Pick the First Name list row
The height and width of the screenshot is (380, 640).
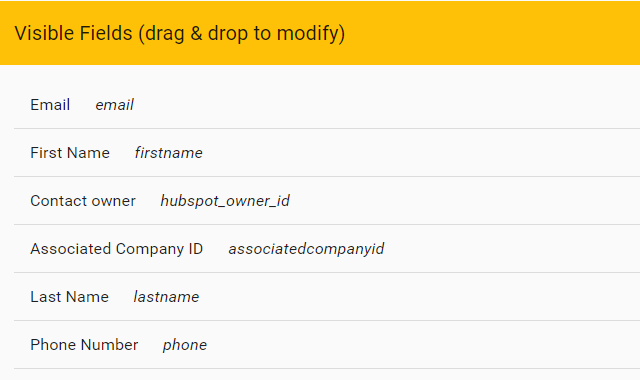pyautogui.click(x=327, y=153)
